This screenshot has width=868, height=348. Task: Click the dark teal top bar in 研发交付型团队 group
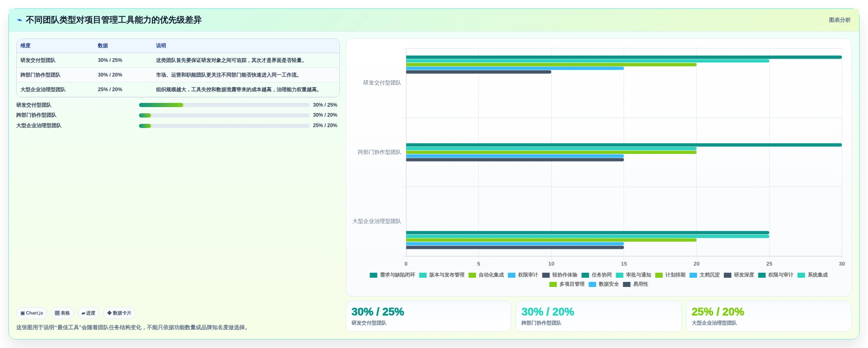tap(624, 57)
